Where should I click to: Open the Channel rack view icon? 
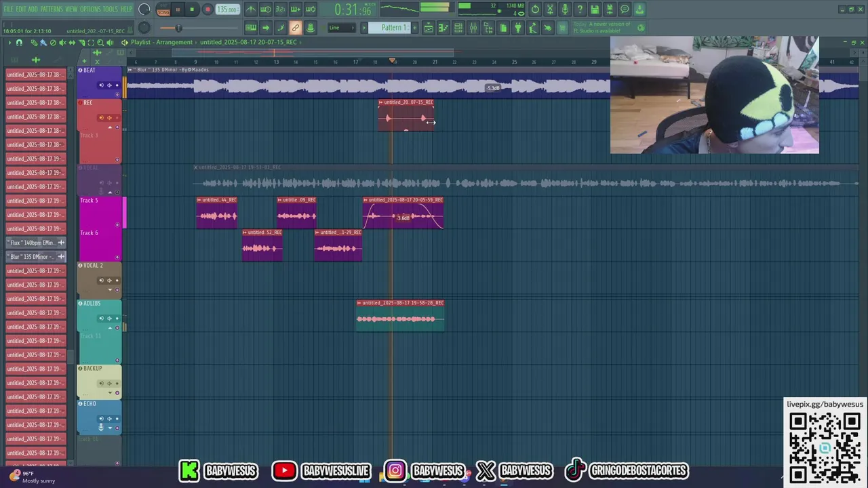(x=458, y=28)
